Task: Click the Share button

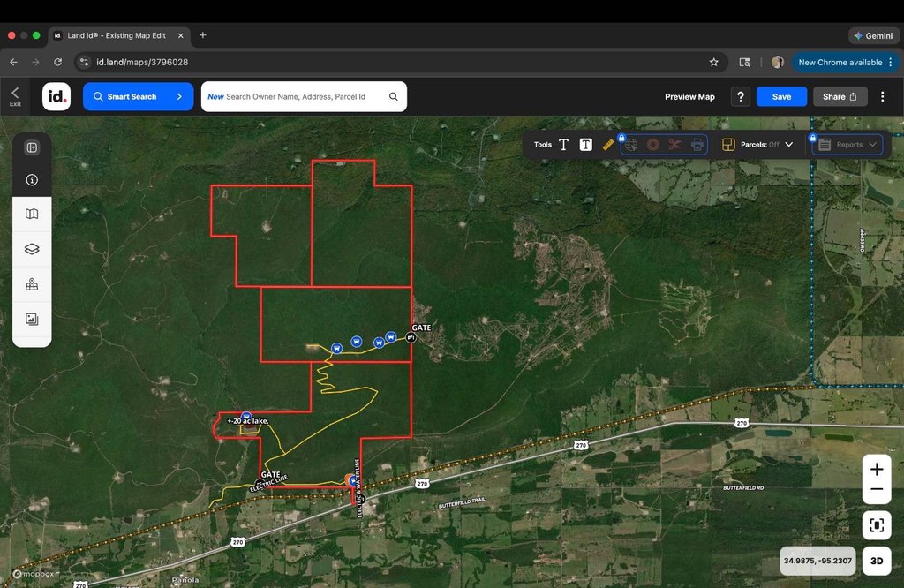Action: 840,97
